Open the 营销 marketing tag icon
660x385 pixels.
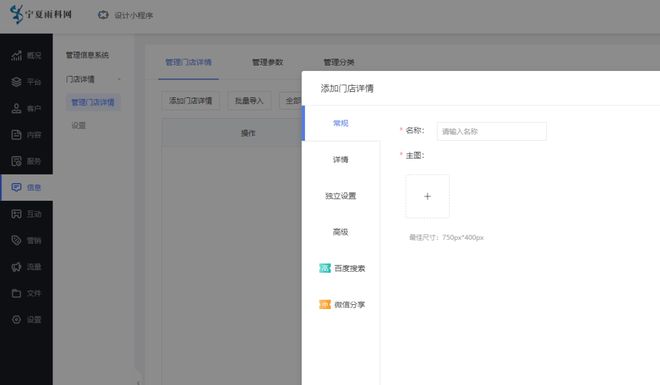pyautogui.click(x=16, y=240)
